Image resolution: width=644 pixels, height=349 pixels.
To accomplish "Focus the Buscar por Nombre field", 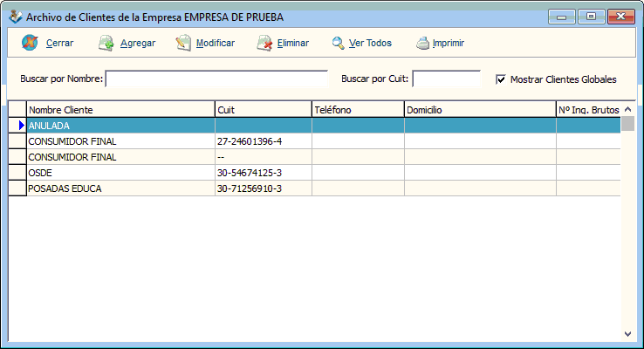I will [216, 79].
